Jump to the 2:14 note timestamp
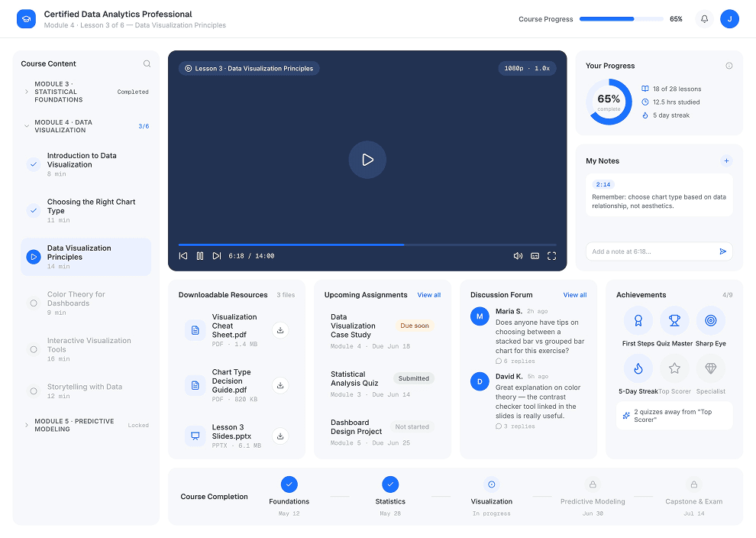 pyautogui.click(x=603, y=184)
